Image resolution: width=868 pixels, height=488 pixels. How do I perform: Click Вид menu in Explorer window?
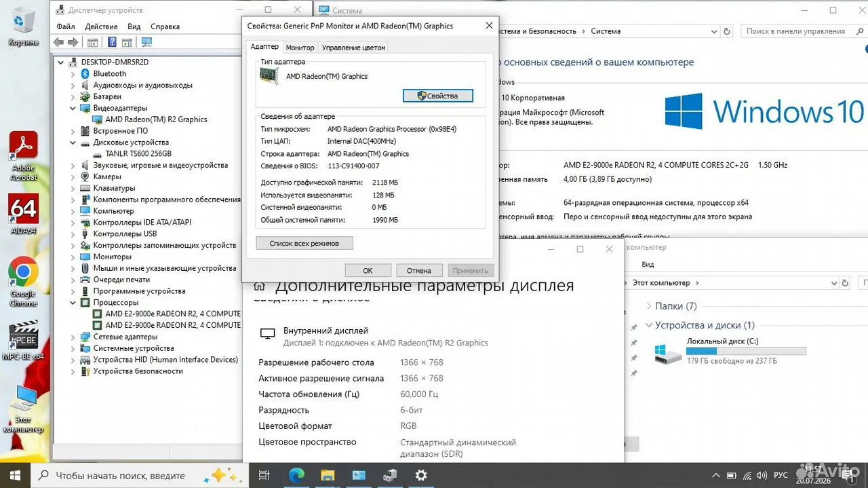[648, 265]
